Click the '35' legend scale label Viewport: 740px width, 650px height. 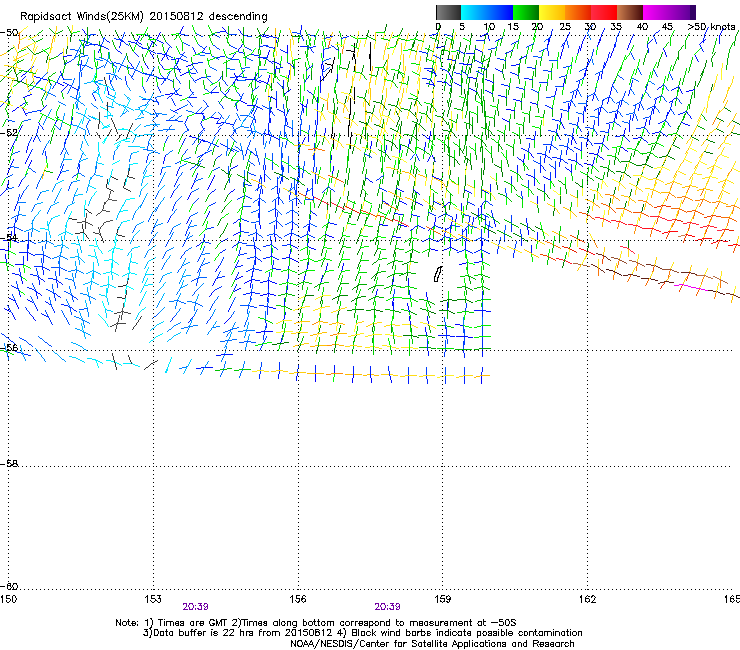tap(616, 26)
